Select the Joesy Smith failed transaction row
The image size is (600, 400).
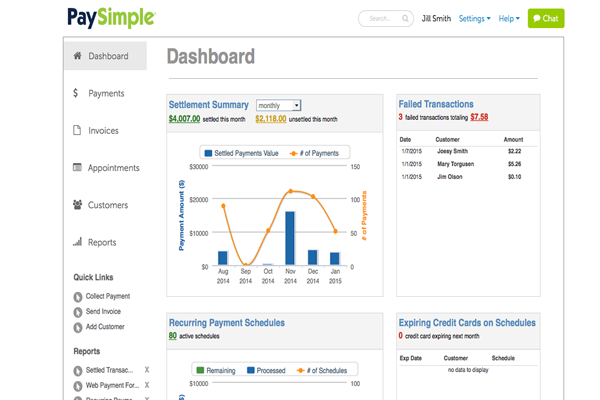468,151
